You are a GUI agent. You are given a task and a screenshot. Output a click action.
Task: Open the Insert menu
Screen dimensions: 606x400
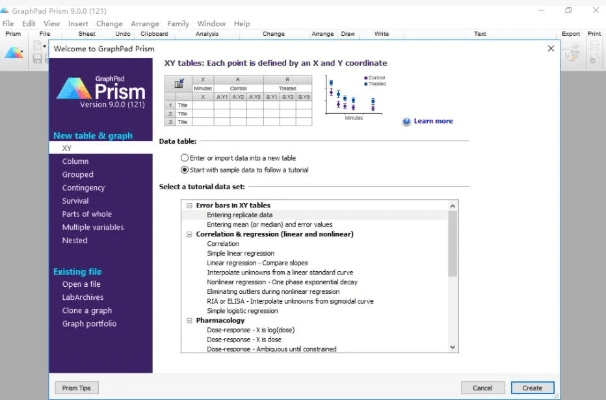79,23
